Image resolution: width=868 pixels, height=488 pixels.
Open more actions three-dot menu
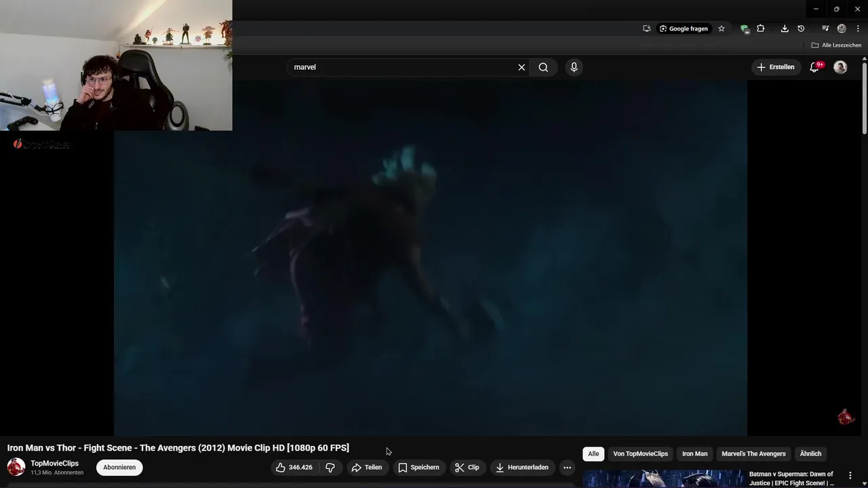[567, 467]
